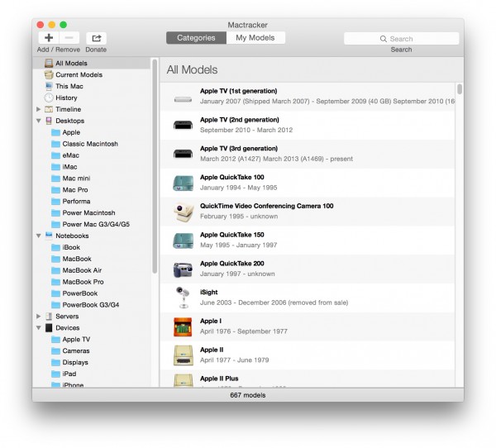Select the Servers category icon

[x=49, y=316]
